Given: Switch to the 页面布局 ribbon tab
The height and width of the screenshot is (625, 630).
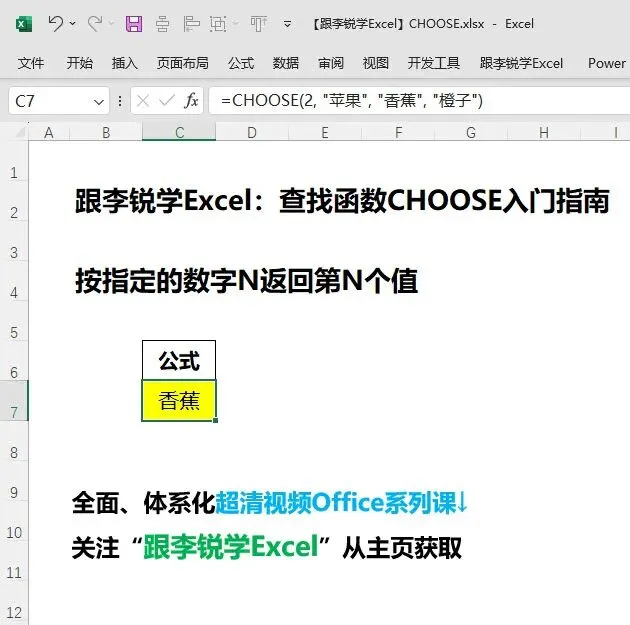Looking at the screenshot, I should pos(183,63).
